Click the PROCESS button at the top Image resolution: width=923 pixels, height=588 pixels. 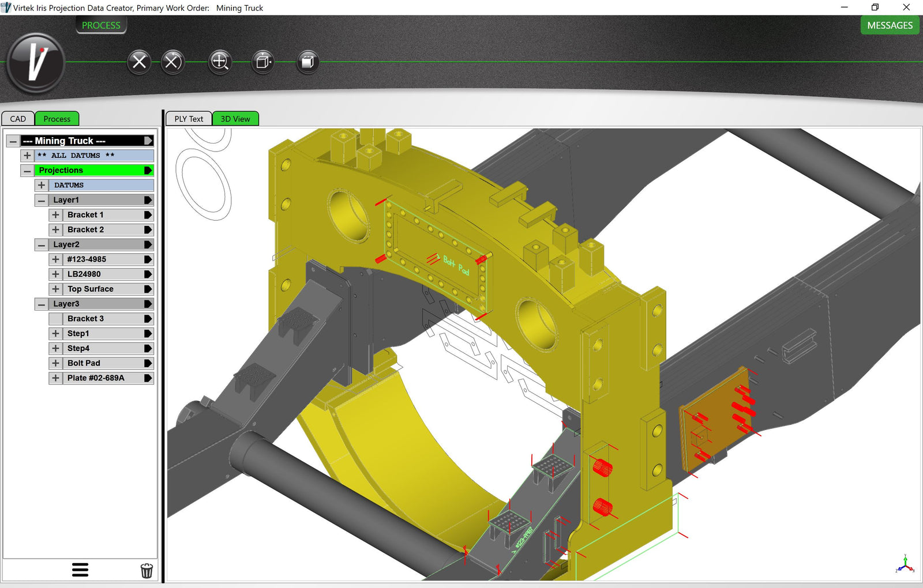tap(101, 25)
